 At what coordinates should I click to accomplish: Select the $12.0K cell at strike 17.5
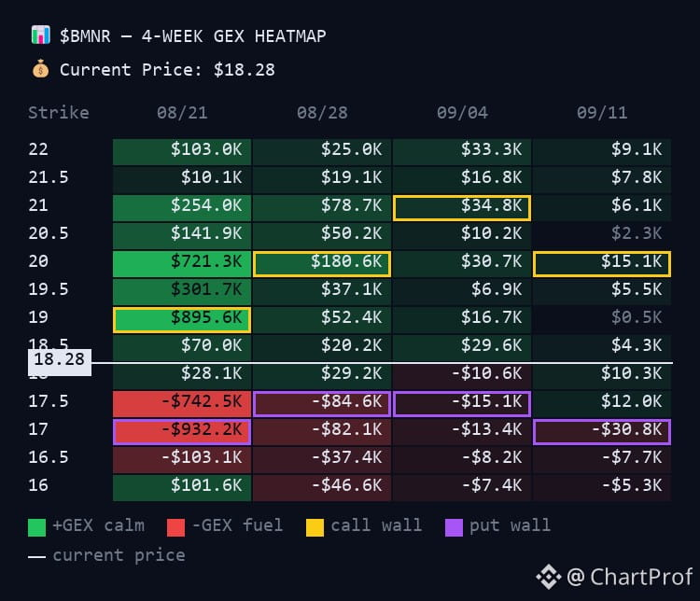click(x=602, y=404)
